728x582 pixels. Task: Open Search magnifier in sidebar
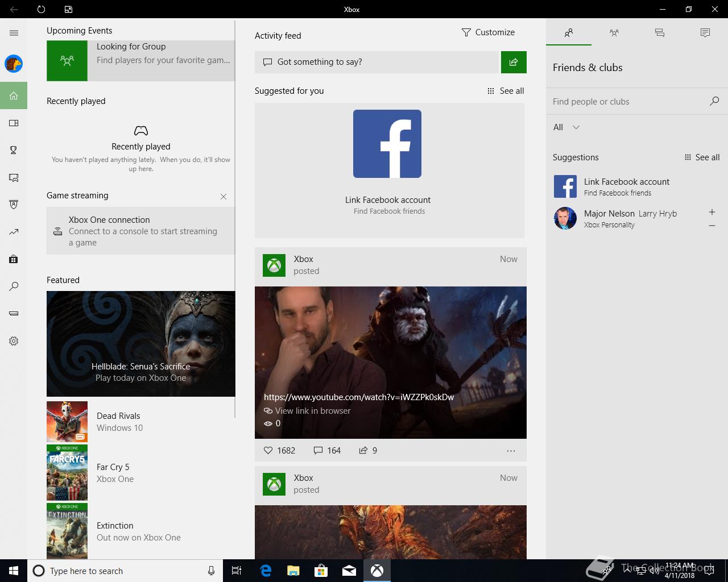pyautogui.click(x=14, y=286)
